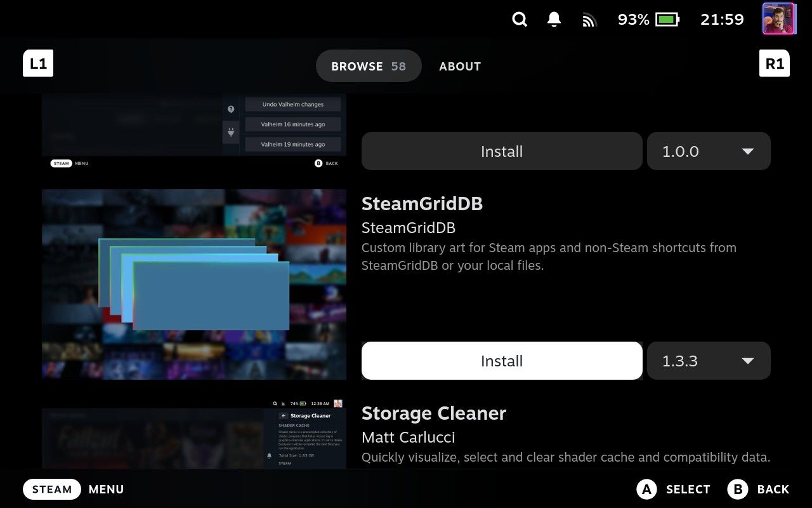
Task: Open the network signal icon
Action: tap(589, 20)
